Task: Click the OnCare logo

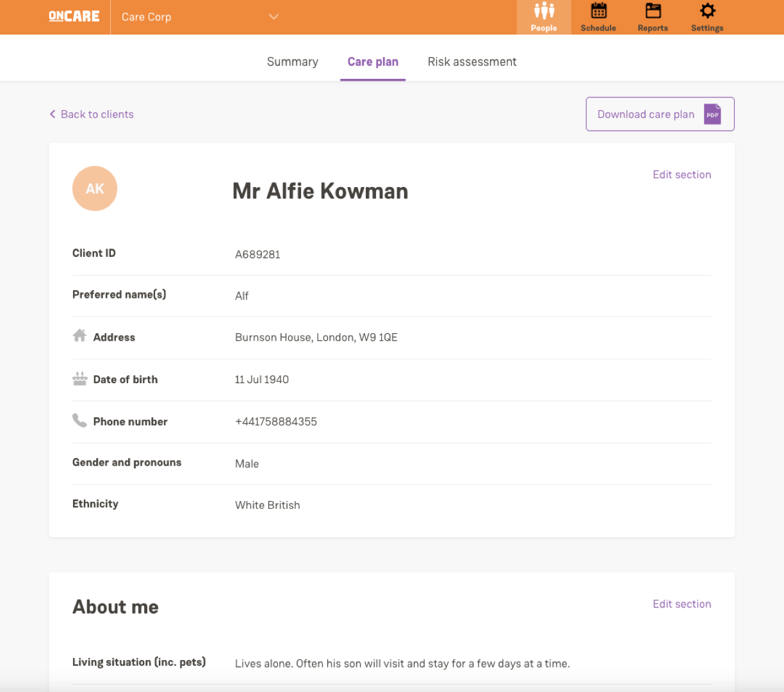Action: point(74,17)
